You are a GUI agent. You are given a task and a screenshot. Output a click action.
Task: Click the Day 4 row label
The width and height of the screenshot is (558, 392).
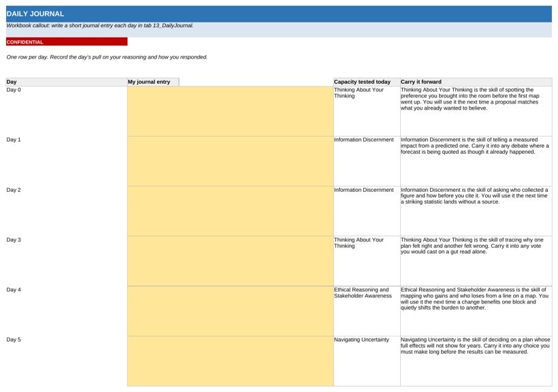(14, 289)
